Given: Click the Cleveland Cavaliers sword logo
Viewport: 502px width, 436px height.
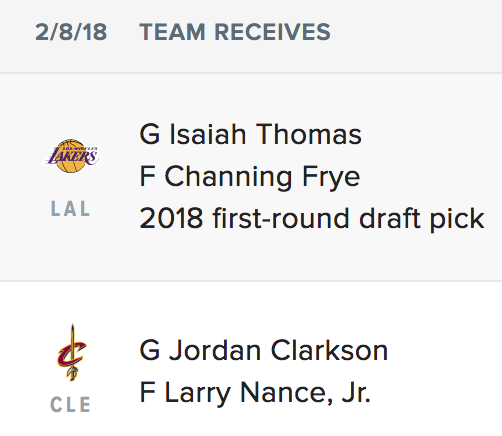Looking at the screenshot, I should (x=71, y=352).
